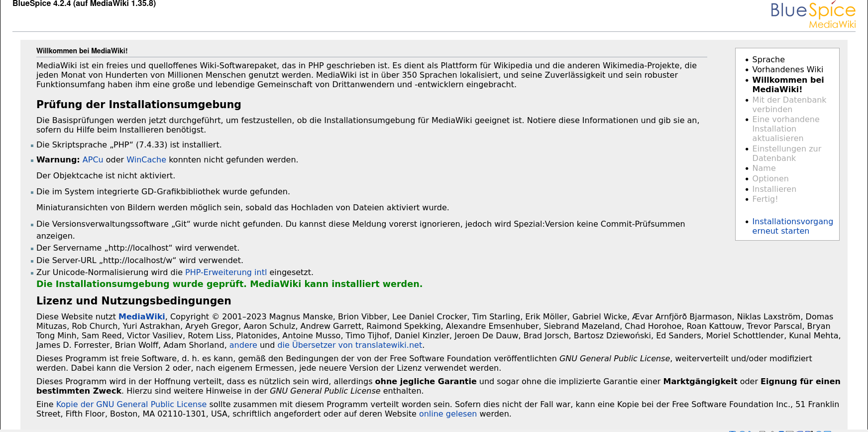
Task: Click bold 'Willkommen bei MediaWiki!' sidebar step
Action: coord(788,85)
